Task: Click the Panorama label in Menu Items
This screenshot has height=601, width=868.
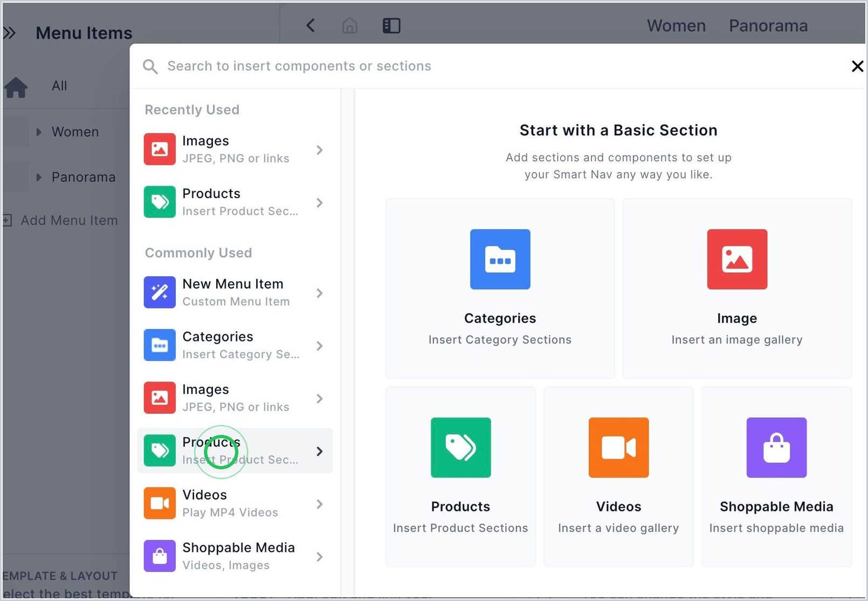Action: pos(84,177)
